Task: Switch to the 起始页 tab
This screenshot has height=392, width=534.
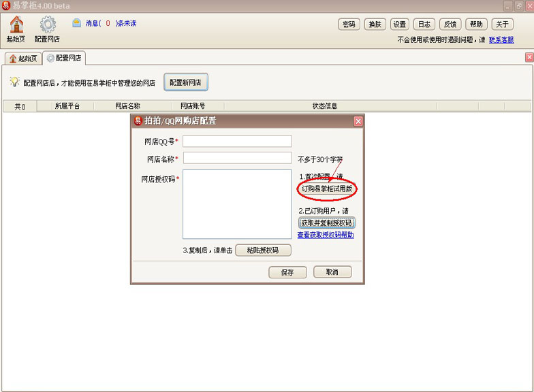Action: 23,59
